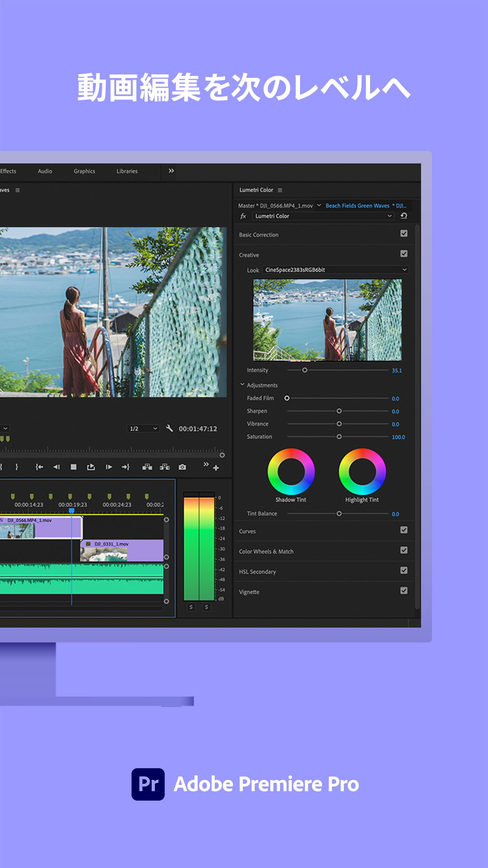This screenshot has width=488, height=868.
Task: Open Program Monitor settings wrench
Action: [x=169, y=428]
